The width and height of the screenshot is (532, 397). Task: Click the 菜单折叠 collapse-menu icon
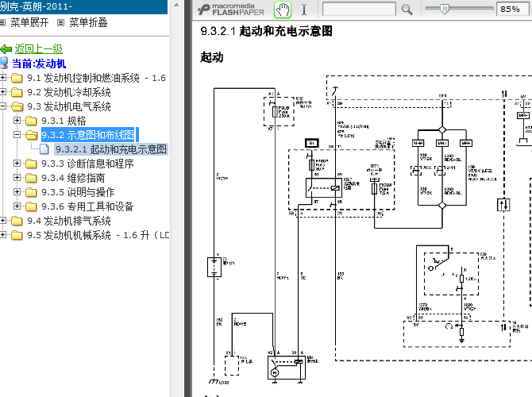click(60, 23)
